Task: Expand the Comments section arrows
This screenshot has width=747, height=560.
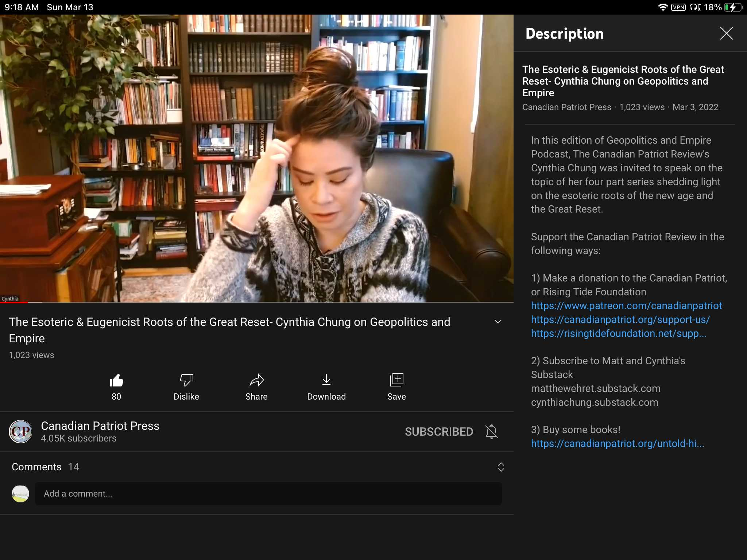Action: pyautogui.click(x=501, y=467)
